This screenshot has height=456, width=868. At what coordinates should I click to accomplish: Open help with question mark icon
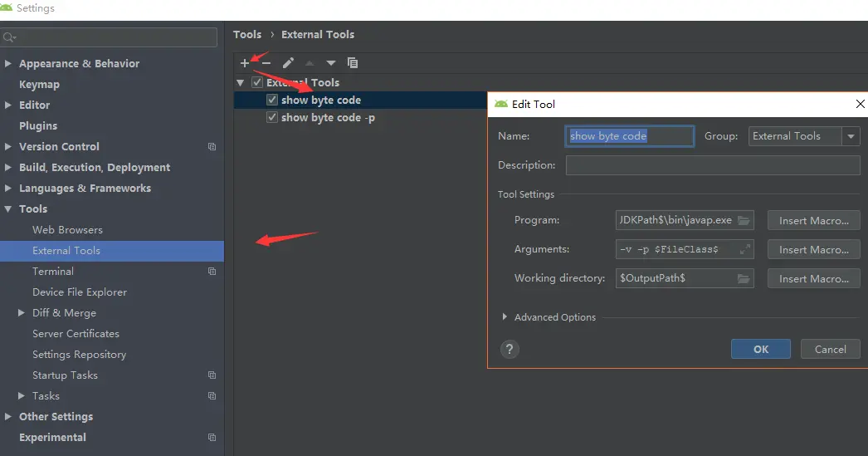point(510,349)
